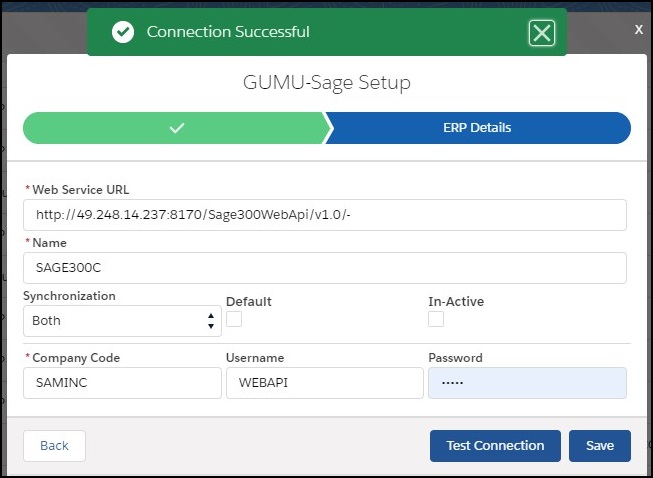Click the Name field label
653x478 pixels.
50,243
